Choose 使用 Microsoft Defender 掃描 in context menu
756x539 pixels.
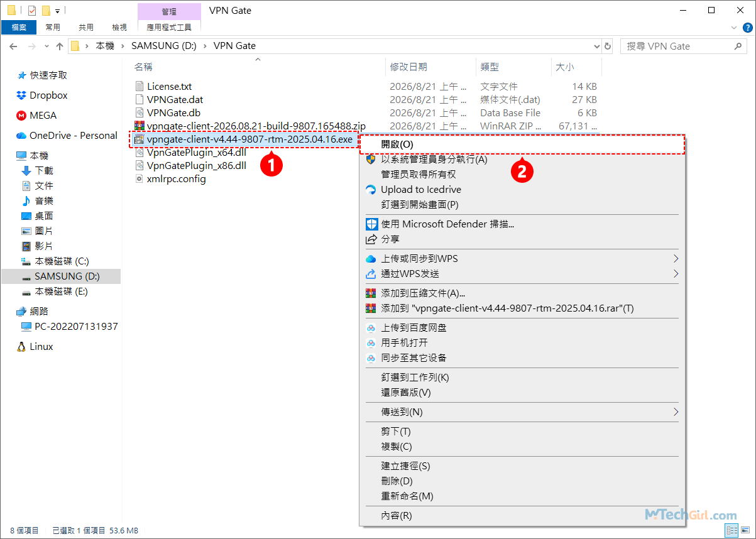tap(521, 224)
